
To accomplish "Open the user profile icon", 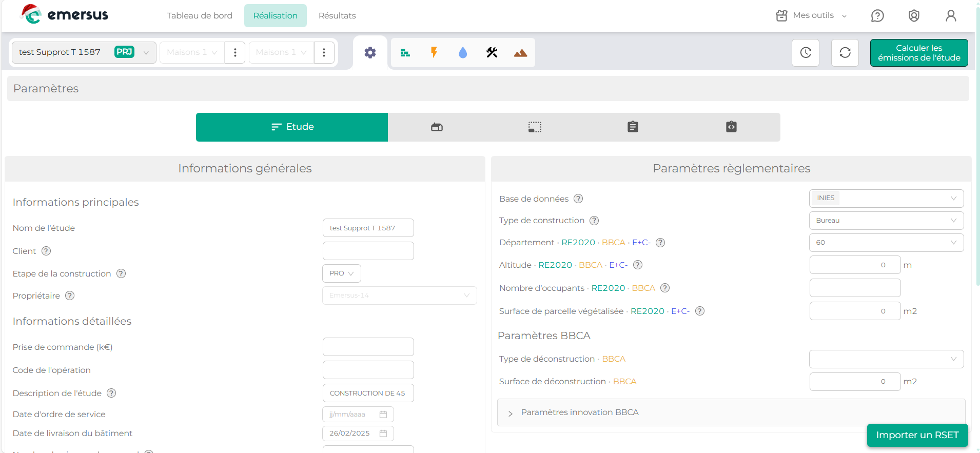I will click(x=951, y=16).
